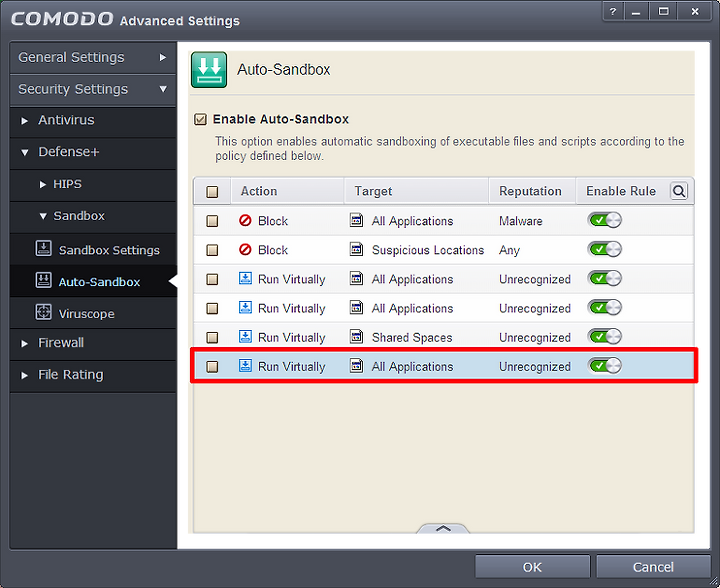Click the target icon beside Shared Spaces
The width and height of the screenshot is (720, 588).
point(356,337)
